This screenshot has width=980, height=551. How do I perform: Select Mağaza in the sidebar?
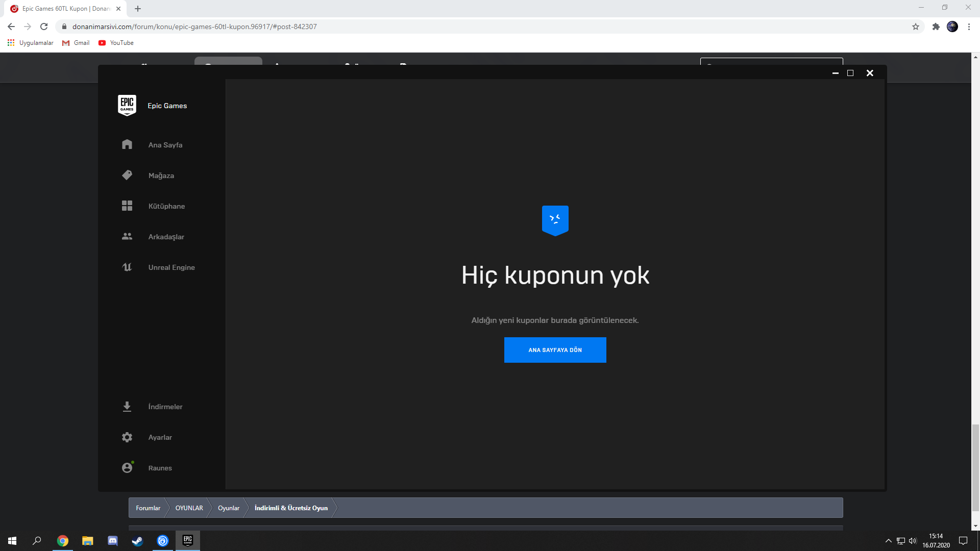tap(161, 176)
